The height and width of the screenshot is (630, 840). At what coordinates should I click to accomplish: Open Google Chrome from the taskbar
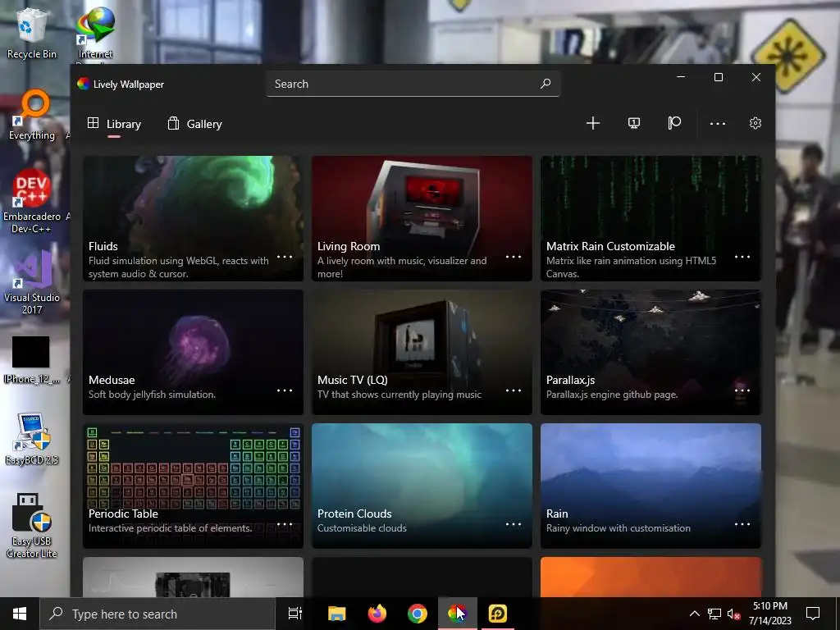(418, 614)
